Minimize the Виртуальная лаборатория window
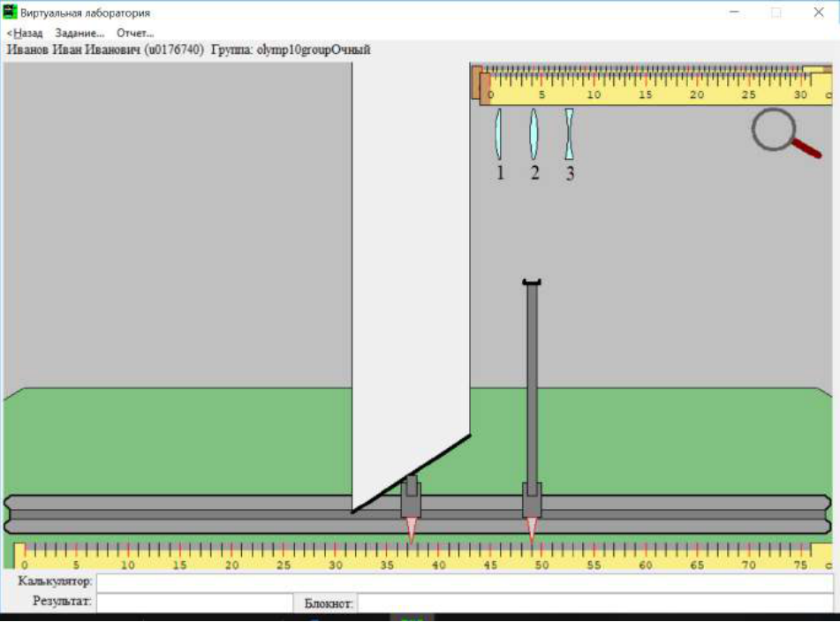Image resolution: width=840 pixels, height=622 pixels. coord(735,12)
